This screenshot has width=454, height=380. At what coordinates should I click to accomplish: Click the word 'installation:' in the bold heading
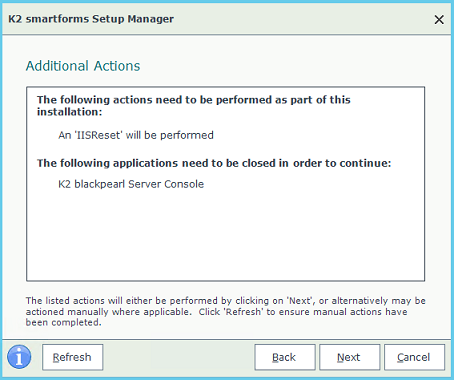click(x=69, y=112)
